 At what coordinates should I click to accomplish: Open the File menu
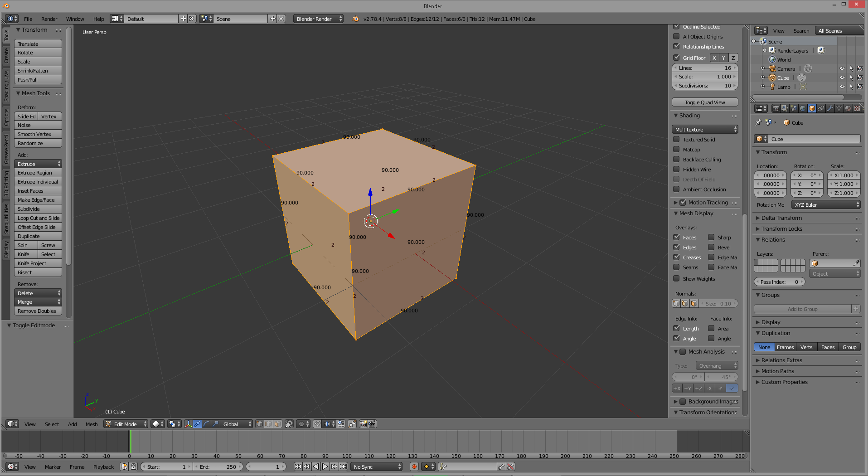(x=28, y=19)
